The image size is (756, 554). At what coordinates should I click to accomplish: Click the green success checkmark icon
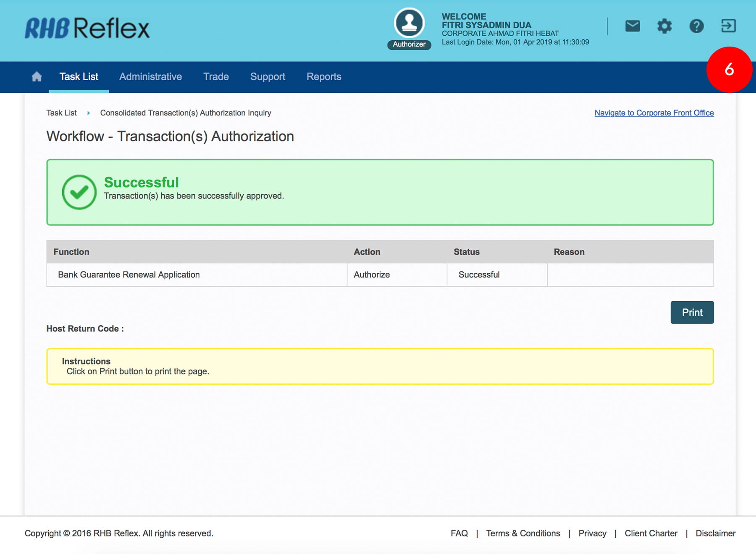pyautogui.click(x=79, y=192)
